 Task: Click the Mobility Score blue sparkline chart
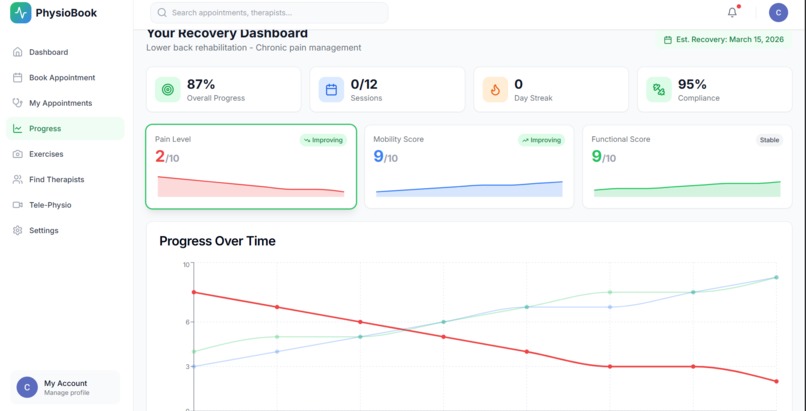pyautogui.click(x=469, y=189)
